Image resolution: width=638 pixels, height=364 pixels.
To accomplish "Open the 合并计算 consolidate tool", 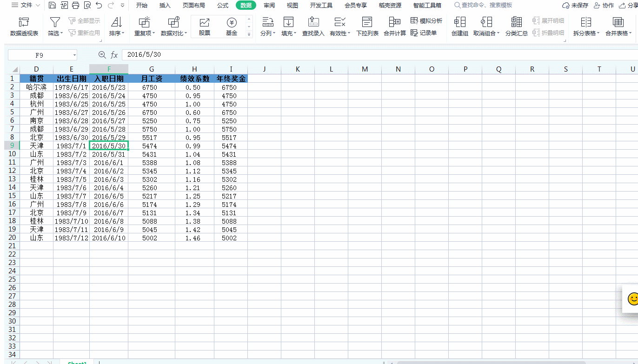I will pos(395,27).
